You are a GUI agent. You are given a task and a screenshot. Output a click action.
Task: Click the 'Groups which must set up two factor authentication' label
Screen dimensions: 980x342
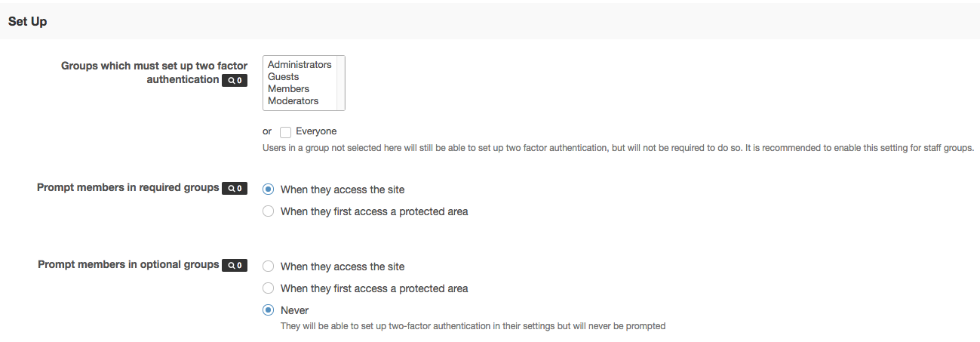pyautogui.click(x=154, y=66)
